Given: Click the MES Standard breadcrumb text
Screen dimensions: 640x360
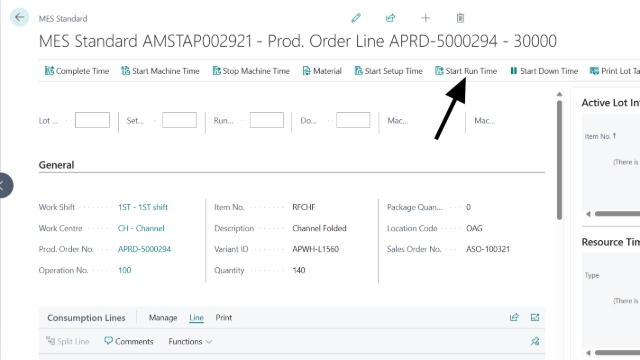Looking at the screenshot, I should [x=63, y=19].
